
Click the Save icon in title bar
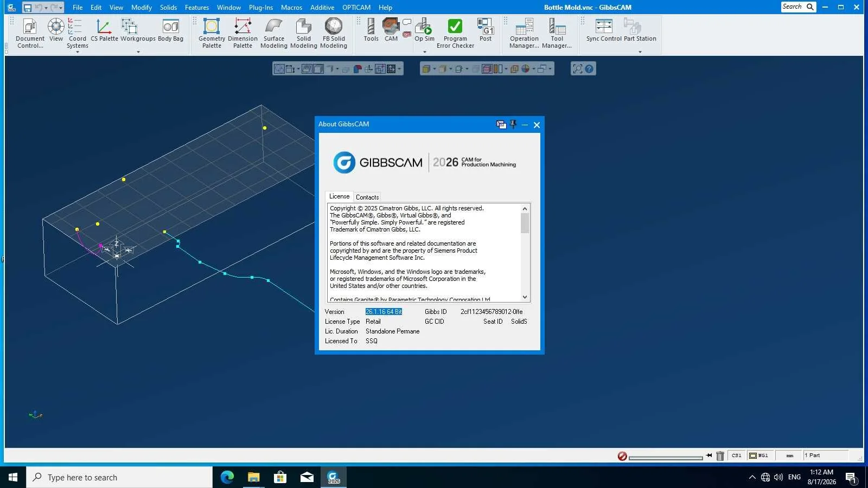[27, 8]
